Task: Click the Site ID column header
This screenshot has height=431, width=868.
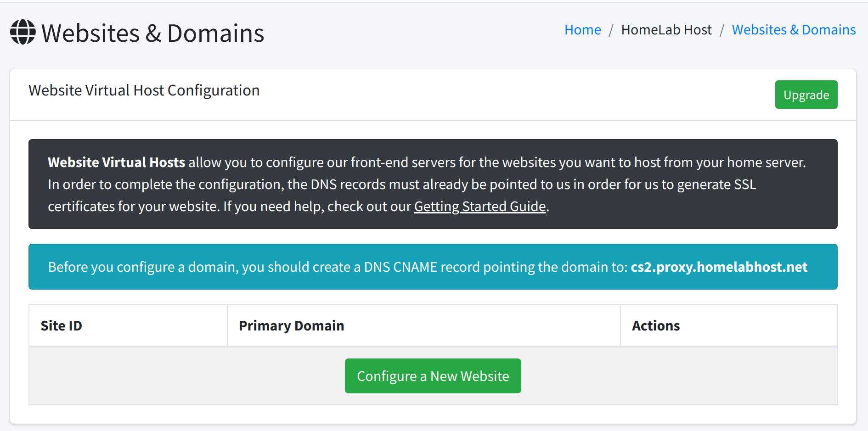Action: coord(61,325)
